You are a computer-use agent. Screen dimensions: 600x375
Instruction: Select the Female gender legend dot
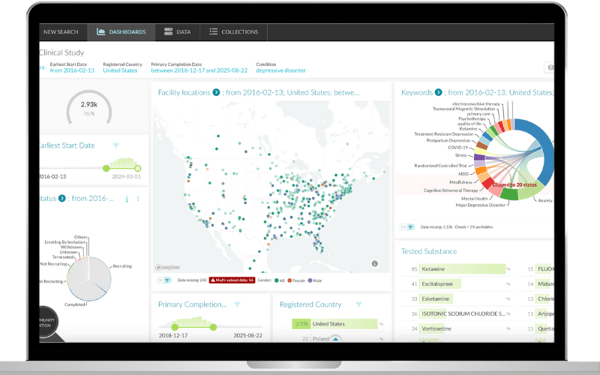tap(290, 280)
